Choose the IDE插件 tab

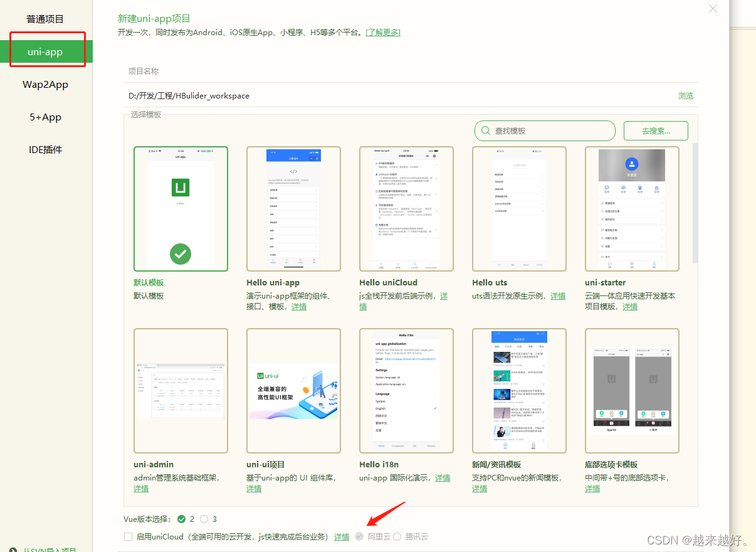(x=45, y=149)
